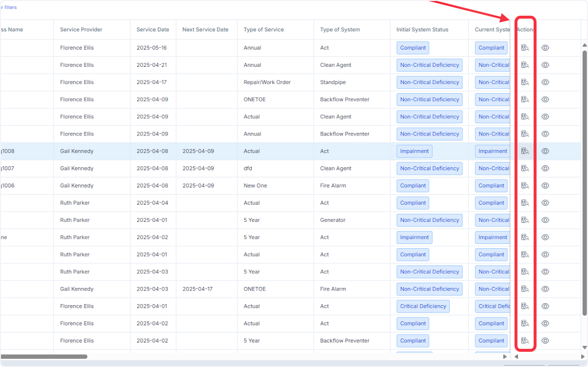Viewport: 588px width, 367px height.
Task: Click eye icon for ONETOE Backflow Preventer row
Action: (x=545, y=99)
